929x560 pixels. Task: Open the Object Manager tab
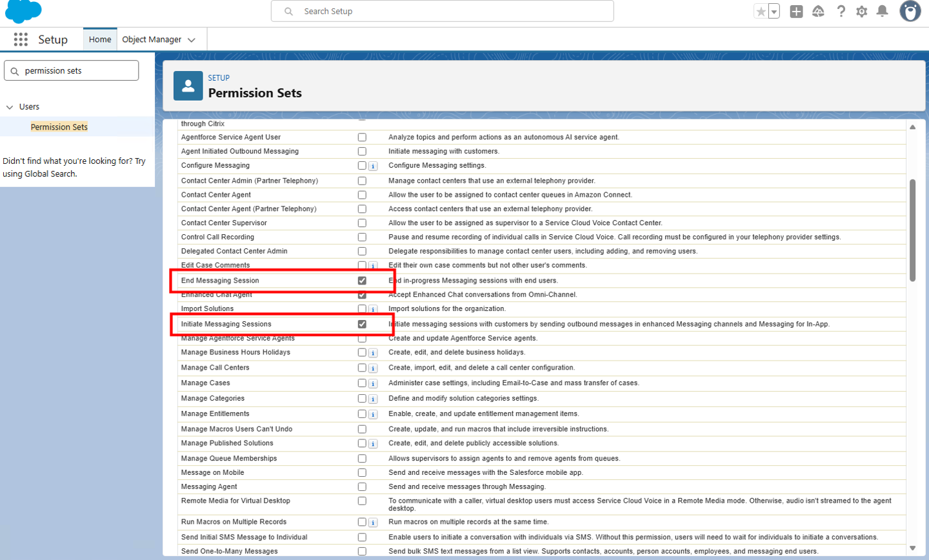tap(152, 39)
